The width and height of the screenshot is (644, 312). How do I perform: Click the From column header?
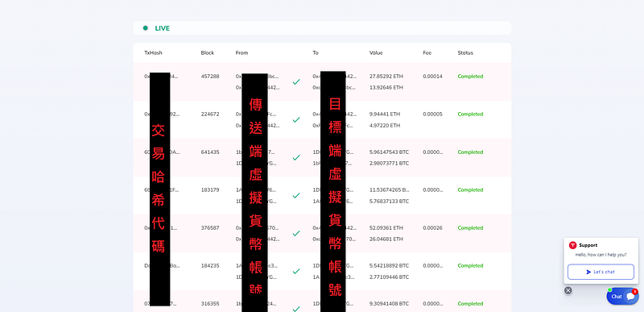click(242, 52)
